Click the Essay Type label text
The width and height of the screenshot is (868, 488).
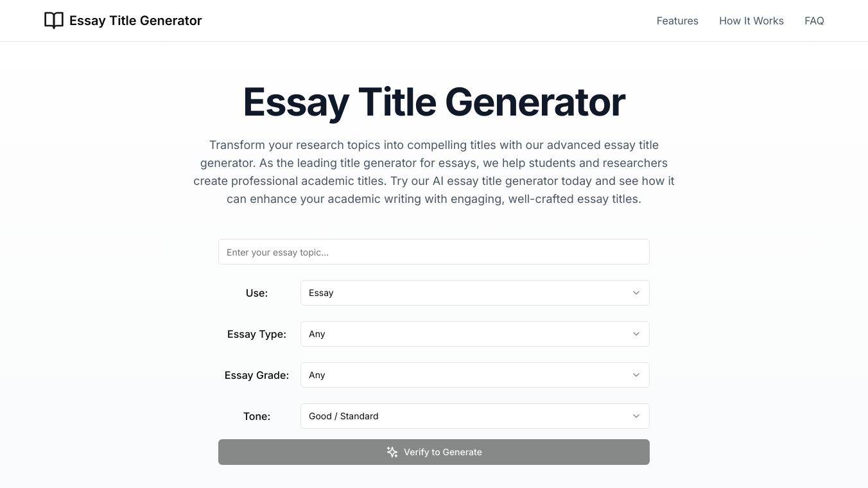tap(257, 334)
